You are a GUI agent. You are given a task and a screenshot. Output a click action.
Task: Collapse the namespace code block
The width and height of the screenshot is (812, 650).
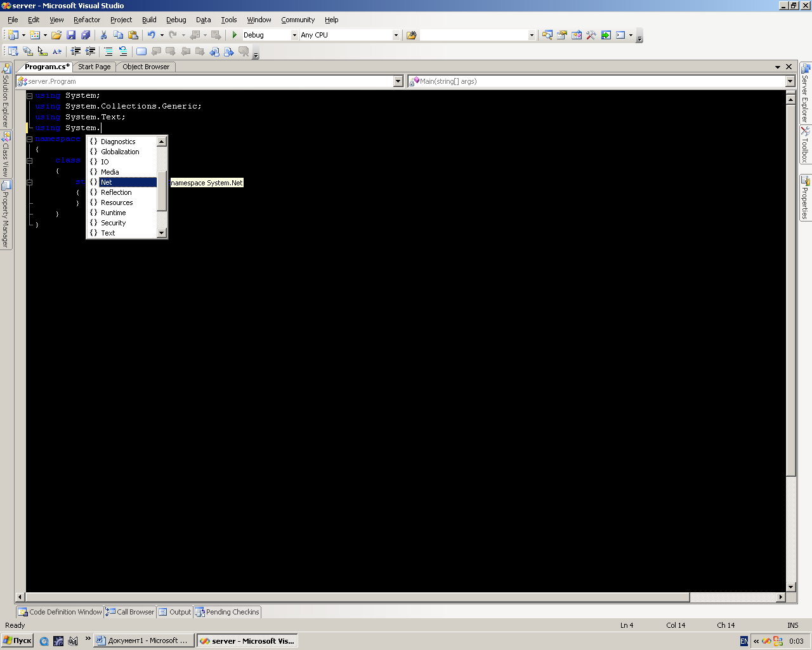[x=29, y=139]
